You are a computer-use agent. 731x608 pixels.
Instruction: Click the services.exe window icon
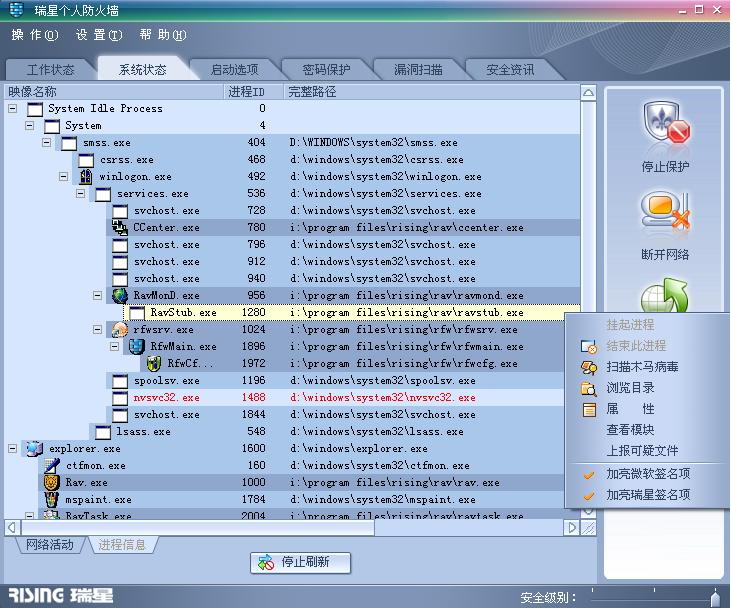(x=103, y=194)
